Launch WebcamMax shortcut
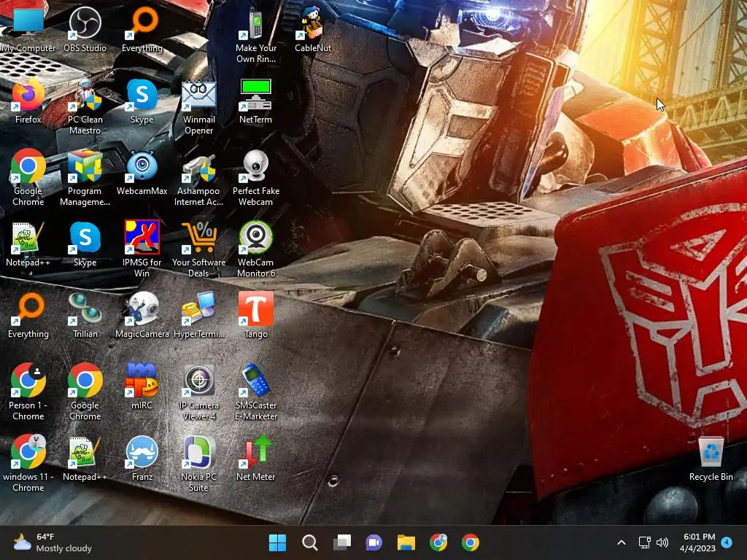Screen dimensions: 747x560 tap(142, 172)
